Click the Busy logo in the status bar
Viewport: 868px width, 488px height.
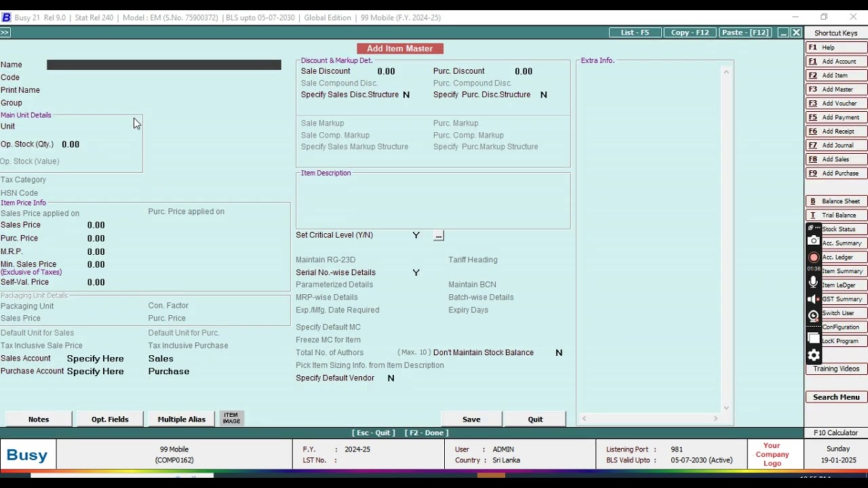[x=27, y=455]
